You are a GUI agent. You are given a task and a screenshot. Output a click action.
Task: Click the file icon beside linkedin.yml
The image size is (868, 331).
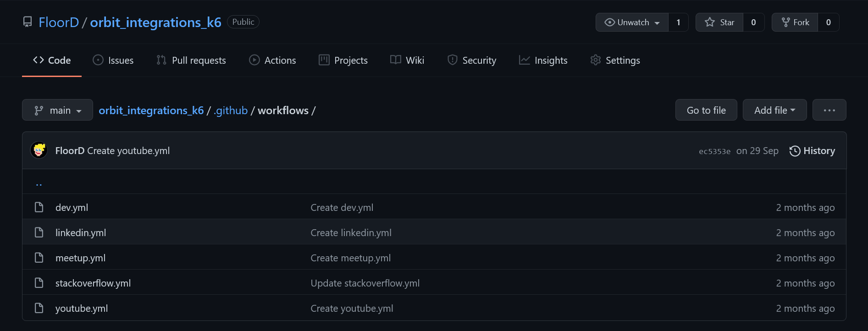coord(39,232)
